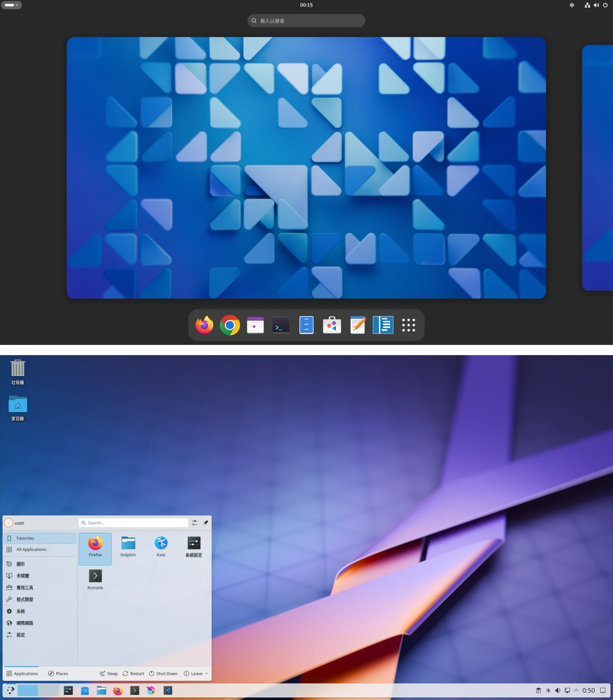Open System Settings from the KDE panel
This screenshot has width=613, height=700.
click(68, 690)
